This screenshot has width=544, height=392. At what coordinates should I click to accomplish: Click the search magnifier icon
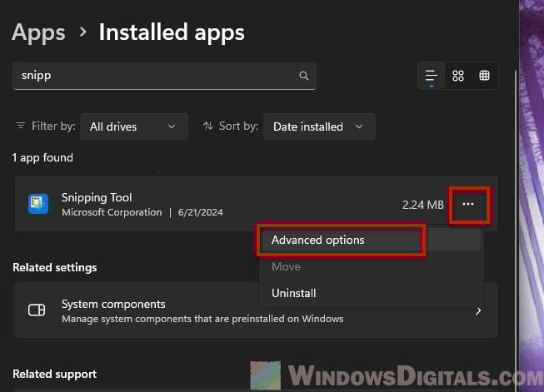click(x=303, y=76)
